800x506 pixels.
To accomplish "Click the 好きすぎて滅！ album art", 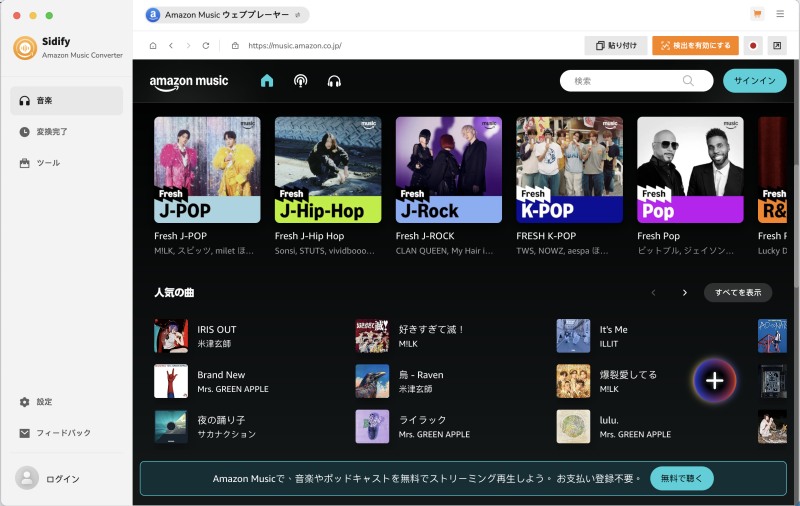I will pyautogui.click(x=372, y=336).
